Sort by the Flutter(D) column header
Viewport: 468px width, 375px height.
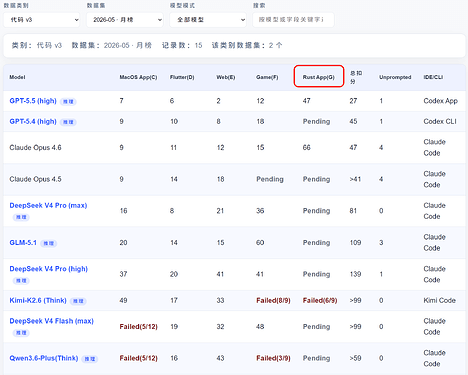[x=182, y=77]
